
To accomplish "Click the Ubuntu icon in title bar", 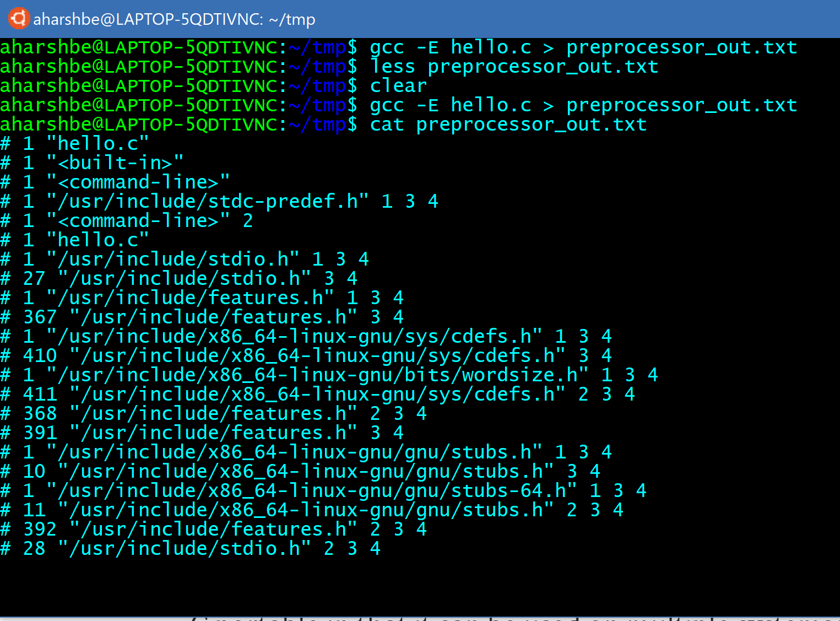I will (x=18, y=18).
